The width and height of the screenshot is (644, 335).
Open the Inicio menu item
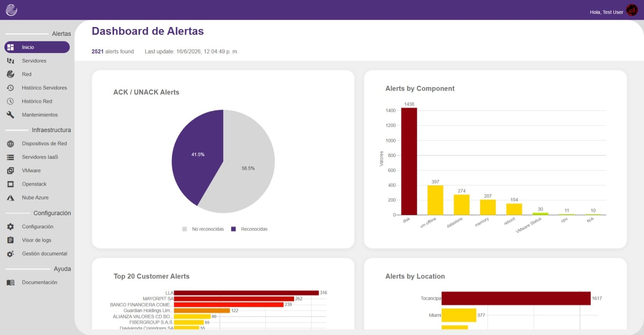coord(37,47)
